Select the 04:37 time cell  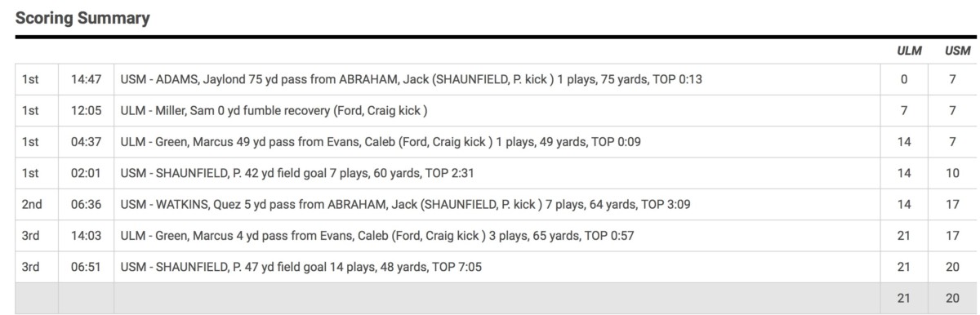[x=86, y=142]
